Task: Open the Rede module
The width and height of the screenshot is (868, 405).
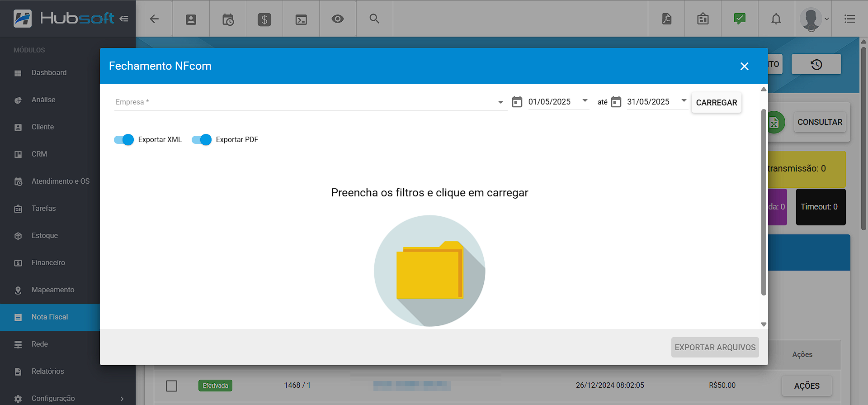Action: (50, 344)
